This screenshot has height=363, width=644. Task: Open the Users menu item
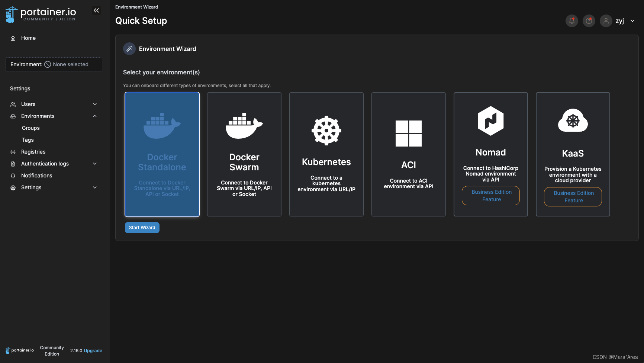(x=28, y=104)
